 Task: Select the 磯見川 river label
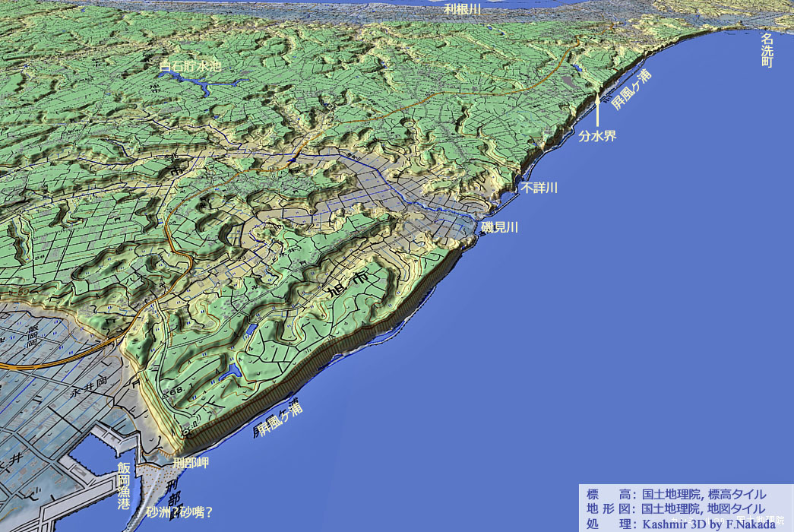point(499,227)
